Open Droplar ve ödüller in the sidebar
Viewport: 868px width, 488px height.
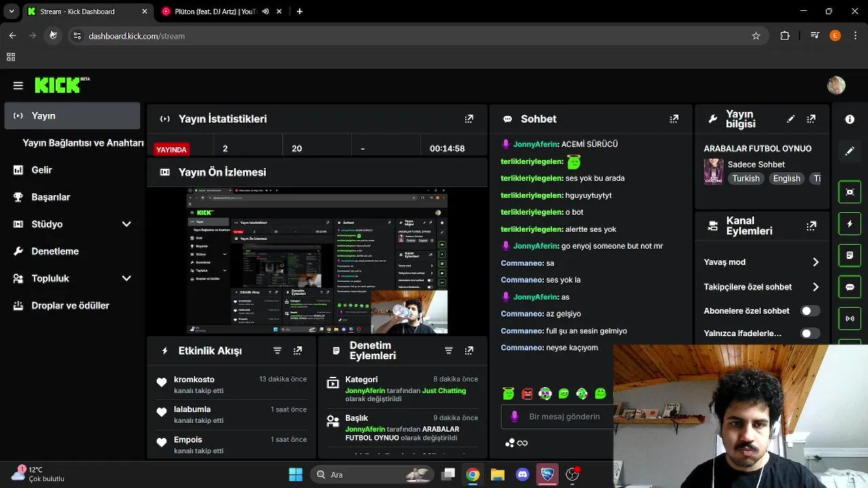point(72,306)
